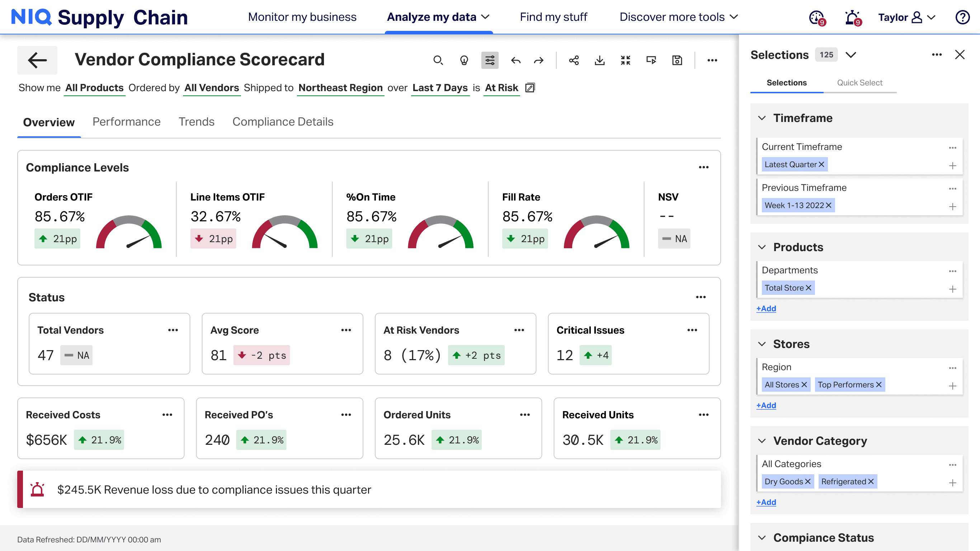This screenshot has height=551, width=980.
Task: Click the help question mark icon
Action: [x=962, y=17]
